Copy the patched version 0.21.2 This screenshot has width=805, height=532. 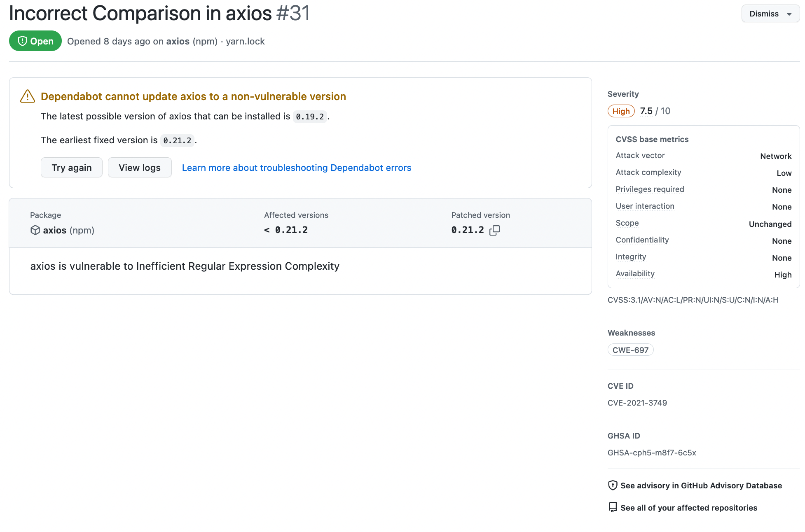pos(494,230)
